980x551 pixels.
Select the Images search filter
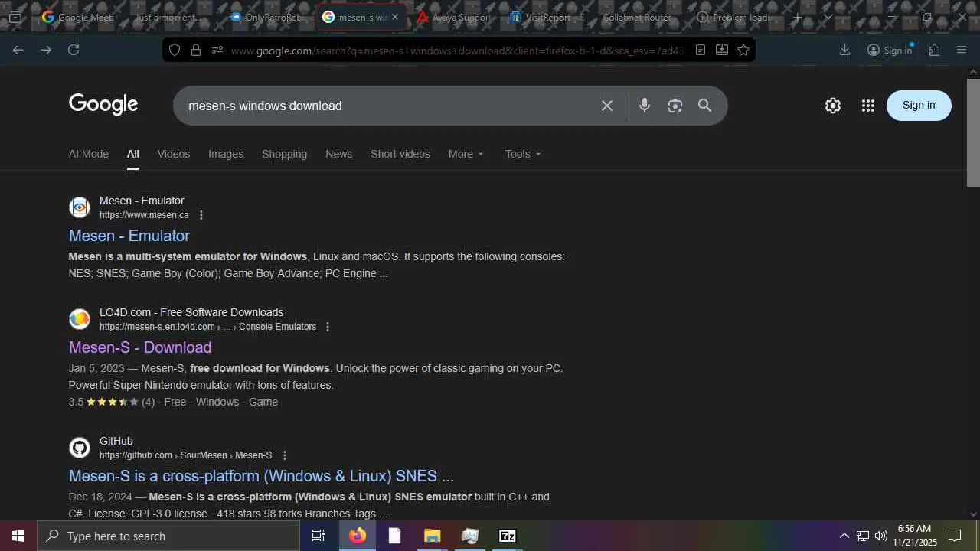coord(226,154)
